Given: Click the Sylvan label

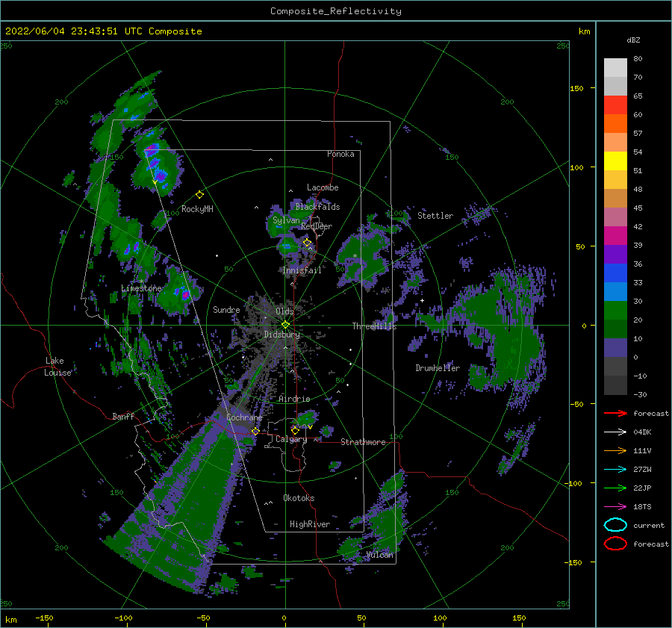Looking at the screenshot, I should click(x=286, y=220).
